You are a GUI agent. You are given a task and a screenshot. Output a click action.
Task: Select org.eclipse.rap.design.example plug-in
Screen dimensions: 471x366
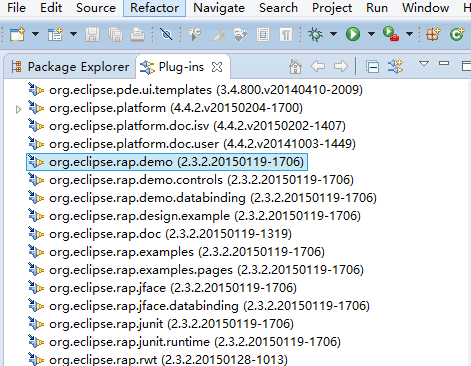pos(194,216)
